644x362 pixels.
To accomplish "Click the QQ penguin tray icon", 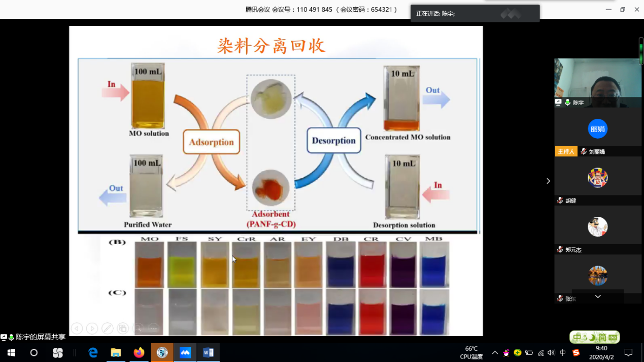I will click(x=506, y=352).
